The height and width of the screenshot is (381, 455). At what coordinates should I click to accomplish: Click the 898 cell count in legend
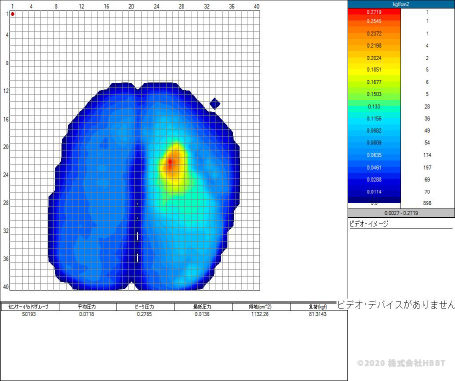pos(427,203)
